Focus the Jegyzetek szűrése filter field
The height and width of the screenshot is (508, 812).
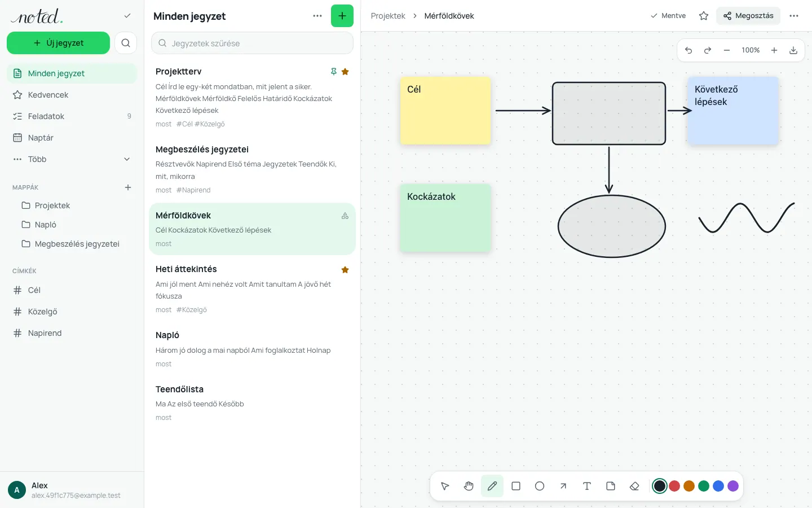252,43
